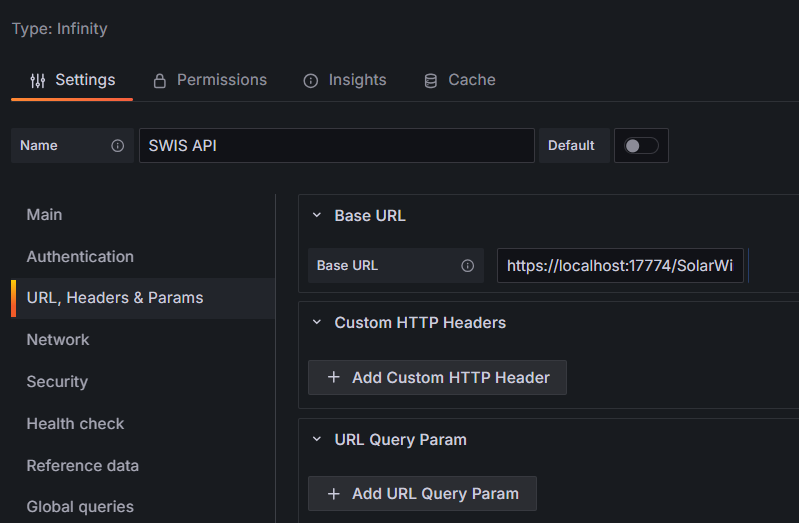Click the plus icon for Custom HTTP Header

pos(334,378)
